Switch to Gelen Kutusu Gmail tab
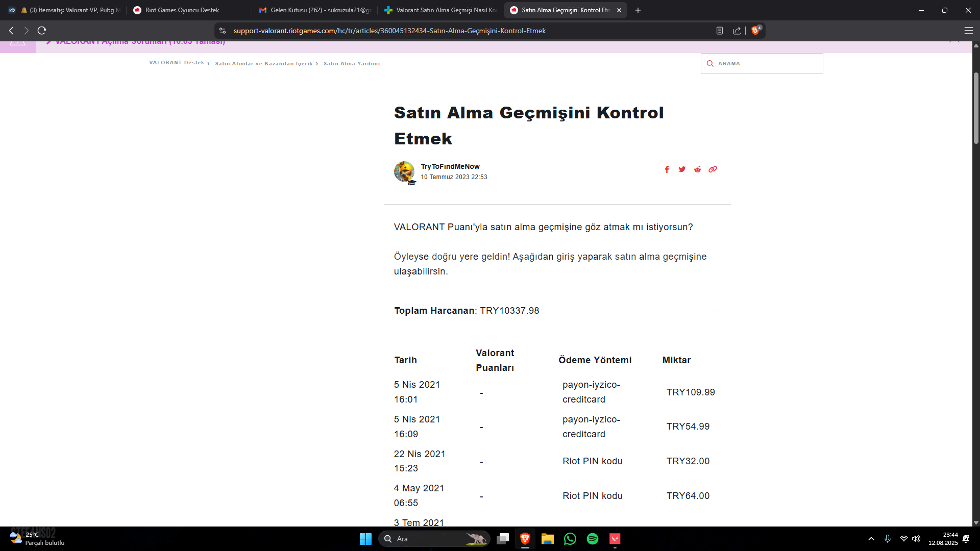The image size is (980, 551). pyautogui.click(x=314, y=10)
